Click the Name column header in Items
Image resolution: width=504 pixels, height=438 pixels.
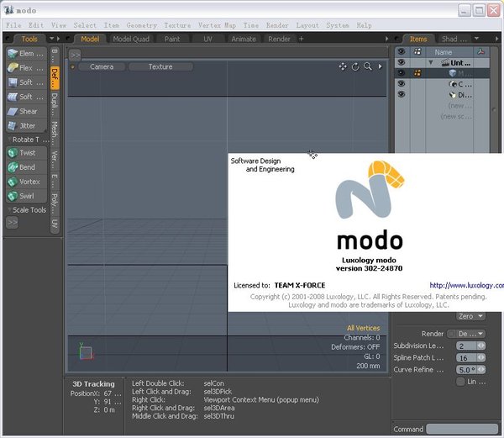(x=444, y=52)
